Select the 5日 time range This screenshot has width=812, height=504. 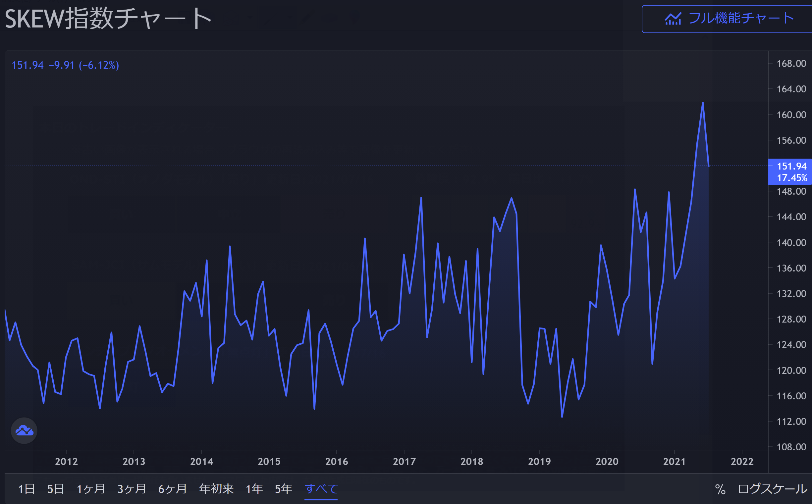pos(55,489)
